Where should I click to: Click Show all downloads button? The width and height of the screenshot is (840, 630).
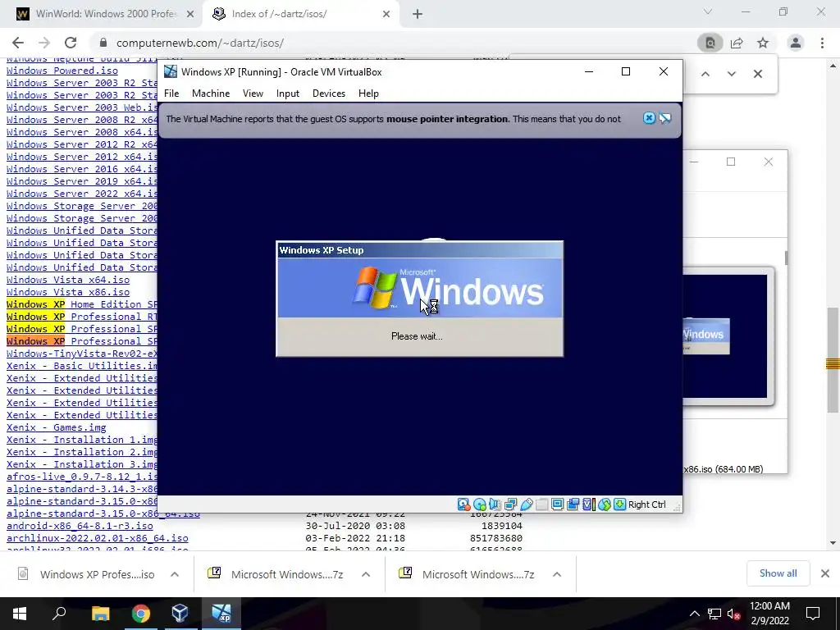(x=778, y=573)
